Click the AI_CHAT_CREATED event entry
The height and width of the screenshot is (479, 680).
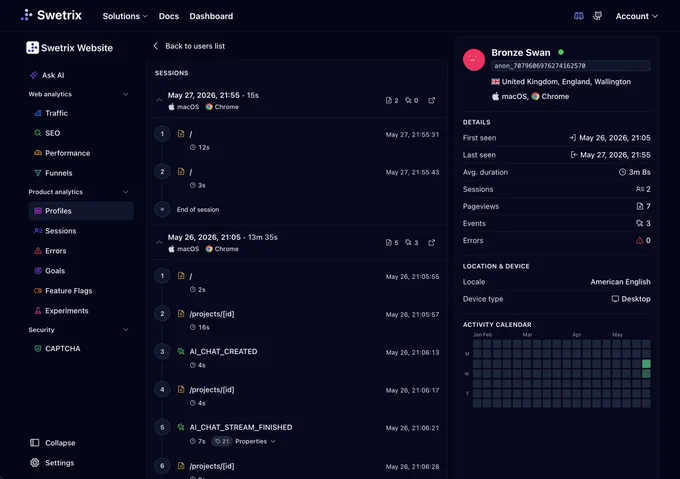[223, 352]
